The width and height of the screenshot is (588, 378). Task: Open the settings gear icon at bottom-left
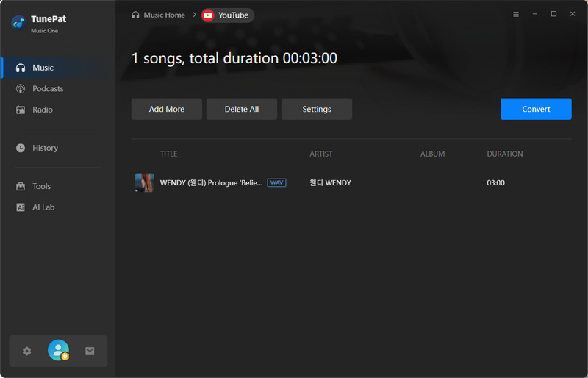click(27, 351)
